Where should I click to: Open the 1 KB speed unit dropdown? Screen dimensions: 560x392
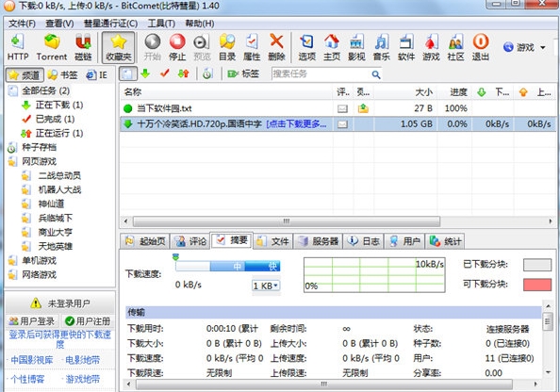266,286
